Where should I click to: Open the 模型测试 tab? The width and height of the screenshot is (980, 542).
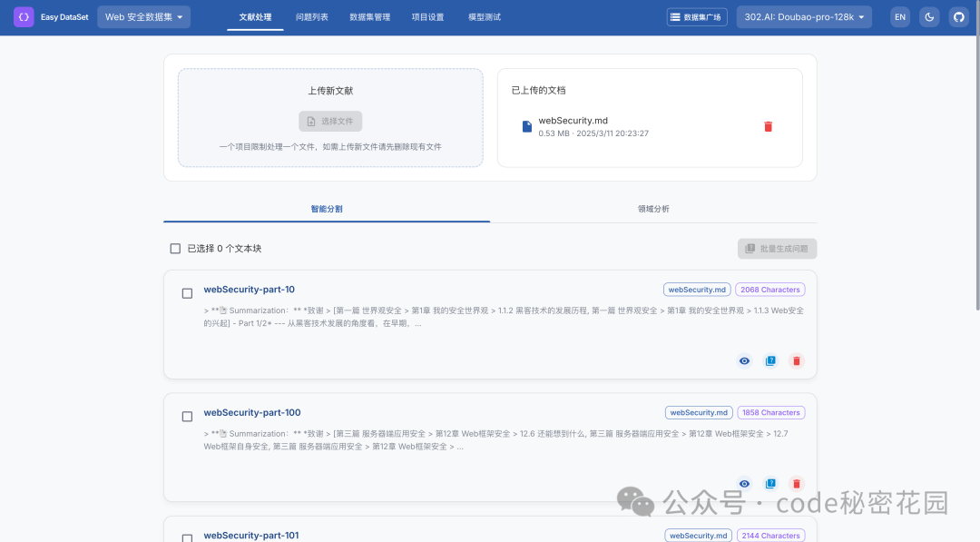[485, 17]
